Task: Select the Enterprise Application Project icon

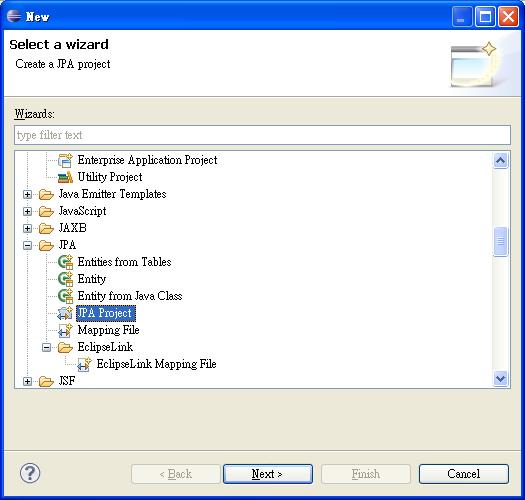Action: tap(65, 160)
